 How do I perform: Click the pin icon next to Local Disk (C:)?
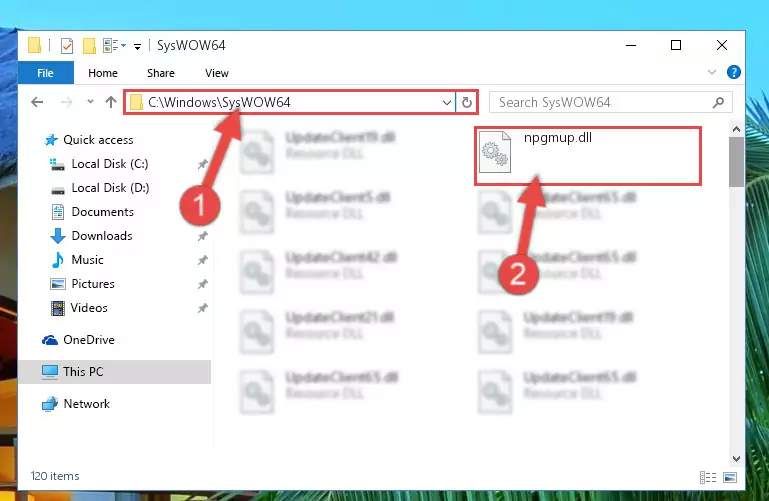point(202,164)
